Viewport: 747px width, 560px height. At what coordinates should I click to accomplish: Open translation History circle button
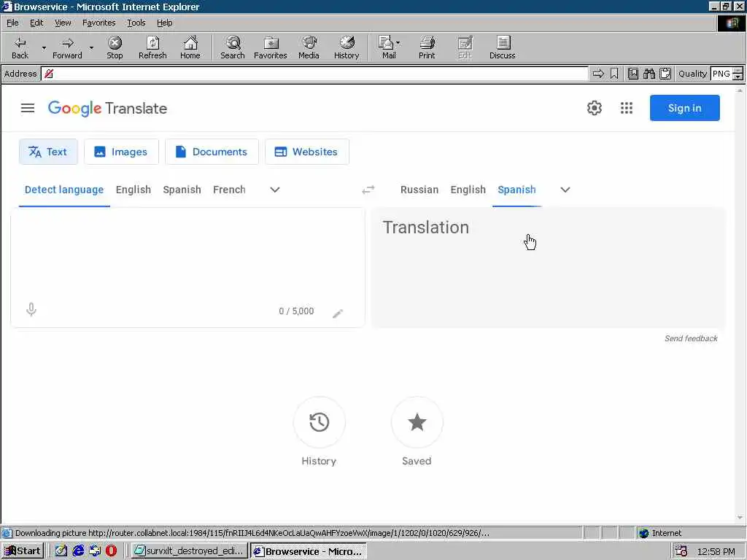point(319,422)
